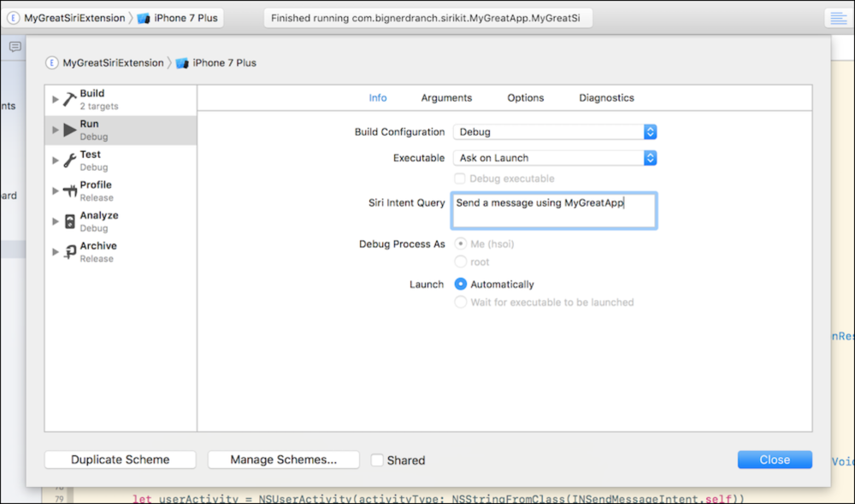Image resolution: width=855 pixels, height=504 pixels.
Task: Select Wait for executable to be launched
Action: pos(460,302)
